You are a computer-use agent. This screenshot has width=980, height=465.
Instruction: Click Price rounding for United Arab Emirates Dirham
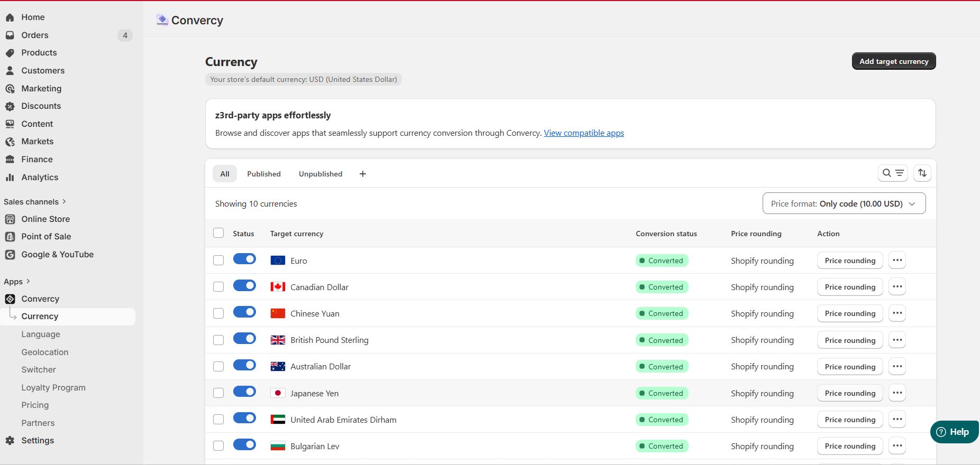(x=850, y=420)
